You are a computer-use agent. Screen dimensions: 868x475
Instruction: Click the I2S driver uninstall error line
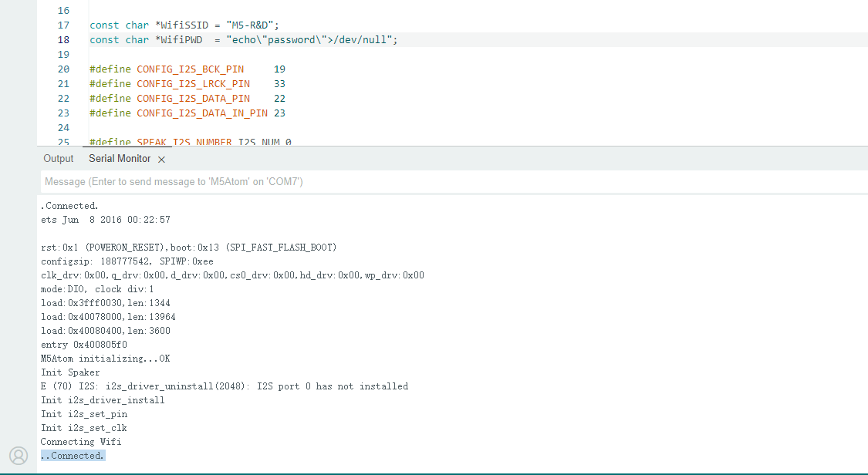(x=225, y=386)
